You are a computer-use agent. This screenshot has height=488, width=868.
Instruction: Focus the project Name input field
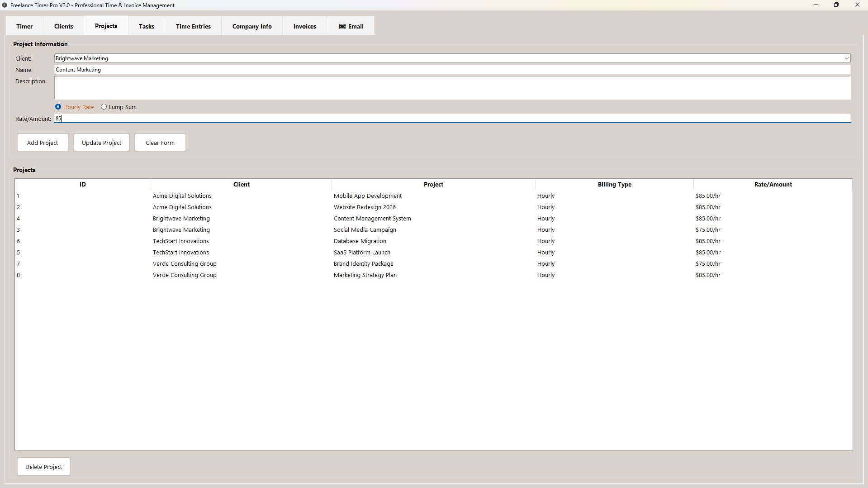pos(452,70)
